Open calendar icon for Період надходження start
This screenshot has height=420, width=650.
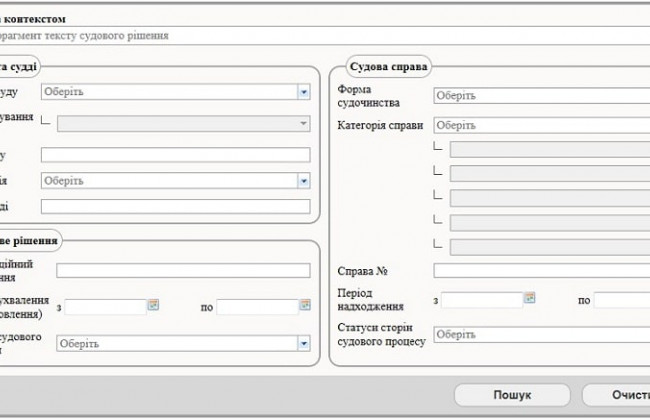coord(529,298)
